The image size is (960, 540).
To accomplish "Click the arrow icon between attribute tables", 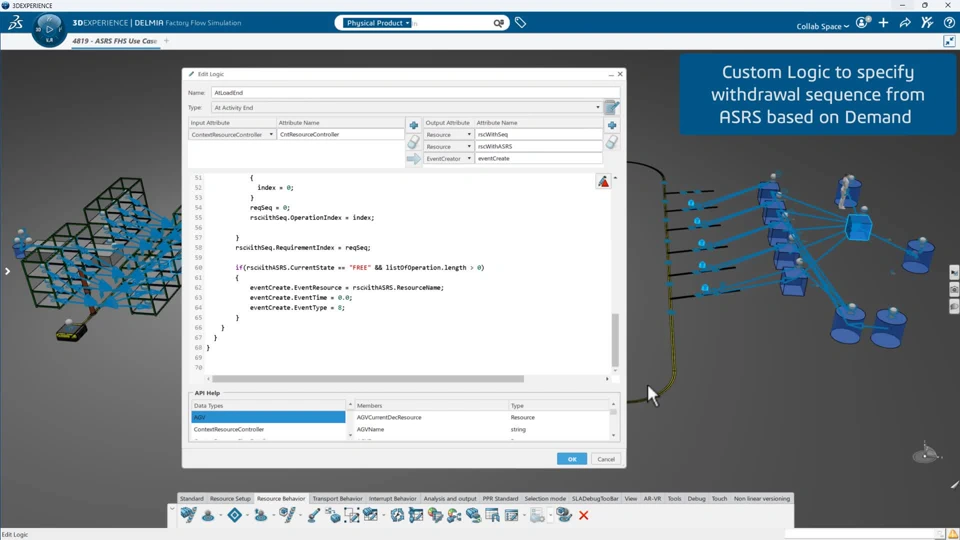I will [x=414, y=159].
